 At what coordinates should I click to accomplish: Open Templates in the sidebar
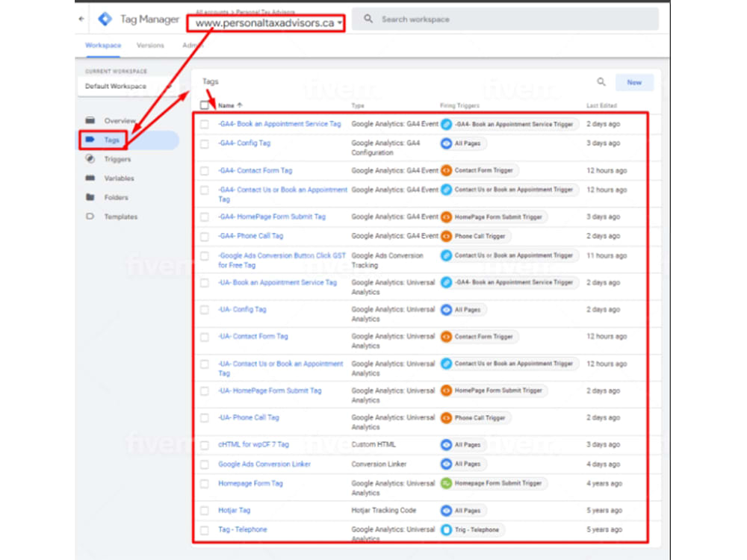[x=121, y=217]
